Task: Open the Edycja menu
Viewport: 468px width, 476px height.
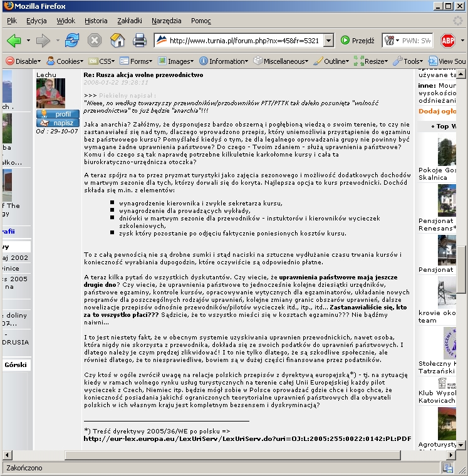Action: [36, 21]
